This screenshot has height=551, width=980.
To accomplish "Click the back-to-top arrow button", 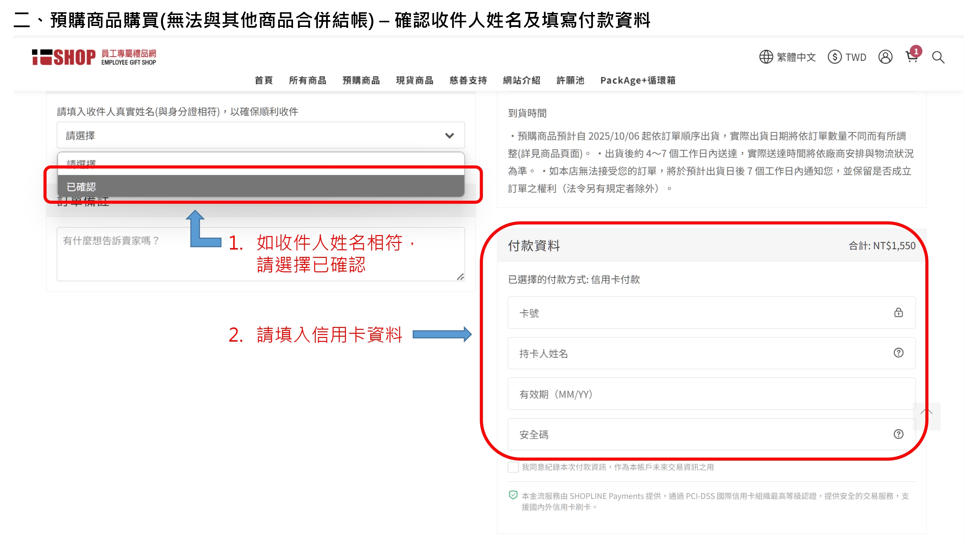I will coord(927,416).
